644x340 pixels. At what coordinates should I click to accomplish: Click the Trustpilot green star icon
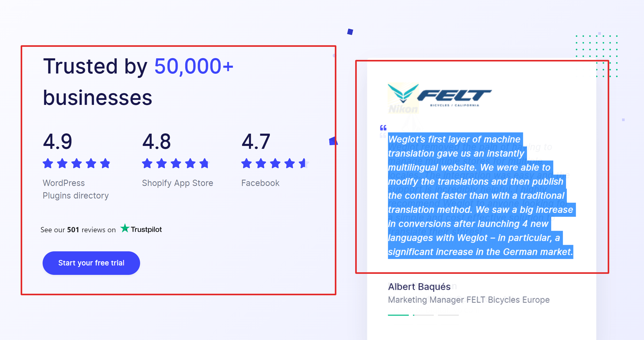click(125, 229)
